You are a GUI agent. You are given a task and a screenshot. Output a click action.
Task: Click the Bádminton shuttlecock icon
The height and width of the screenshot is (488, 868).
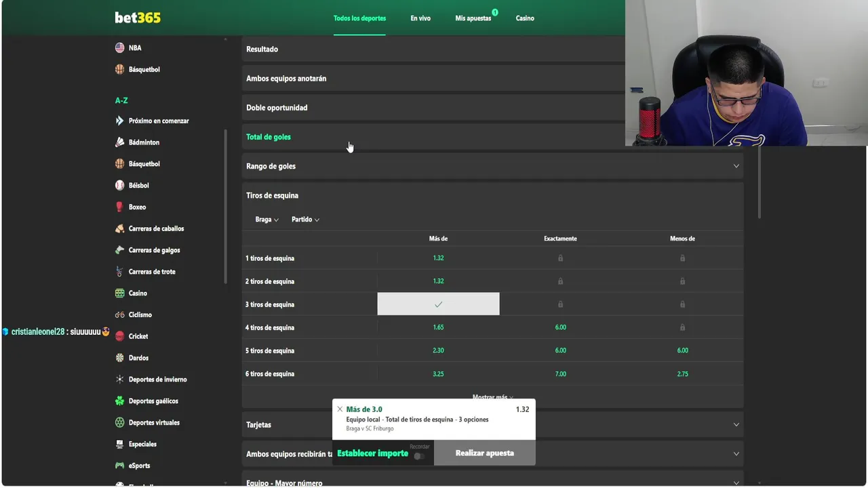pyautogui.click(x=119, y=142)
